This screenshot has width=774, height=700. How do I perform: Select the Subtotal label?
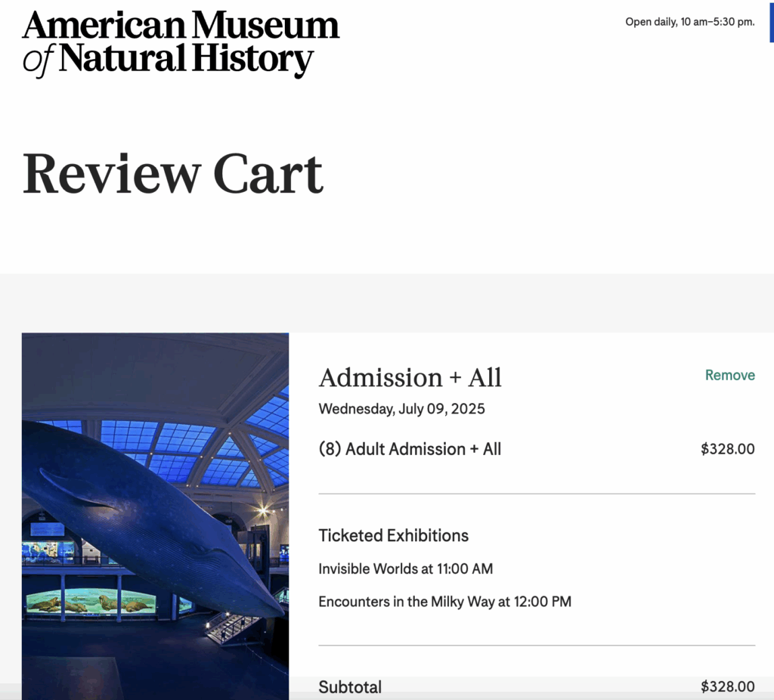(350, 686)
